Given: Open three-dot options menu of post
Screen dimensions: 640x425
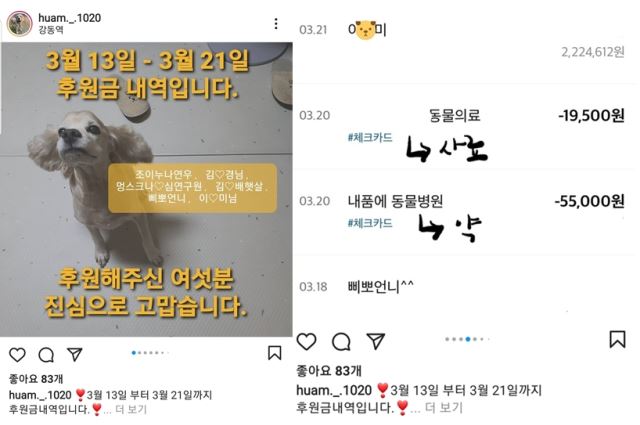Looking at the screenshot, I should click(276, 24).
